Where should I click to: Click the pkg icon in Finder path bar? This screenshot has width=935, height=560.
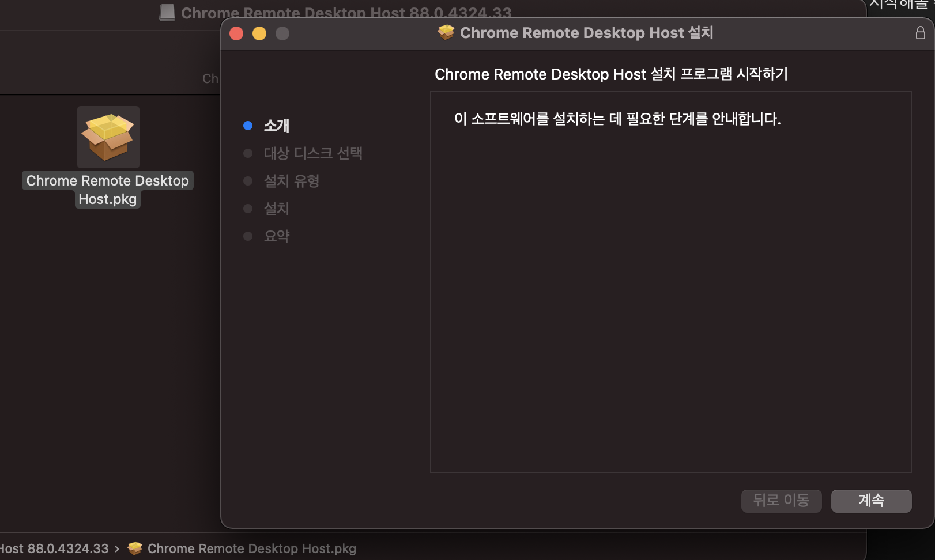[135, 548]
